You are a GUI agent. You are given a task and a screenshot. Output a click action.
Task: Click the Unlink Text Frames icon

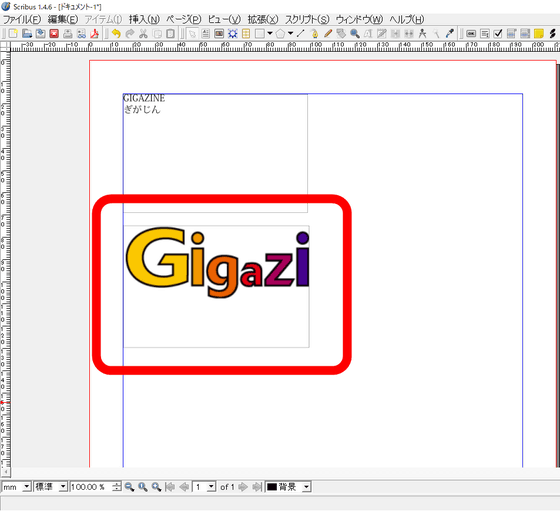(409, 34)
